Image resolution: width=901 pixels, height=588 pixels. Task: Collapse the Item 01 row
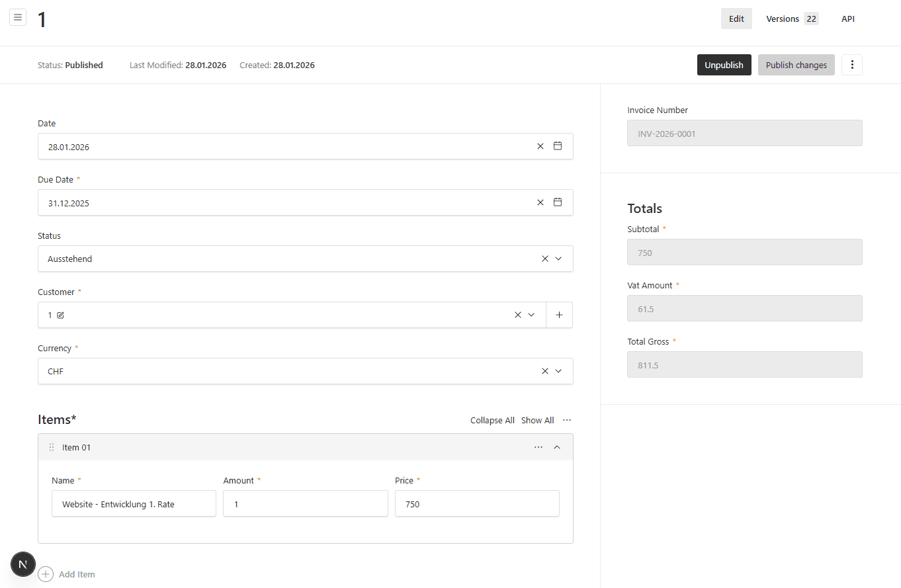click(557, 447)
